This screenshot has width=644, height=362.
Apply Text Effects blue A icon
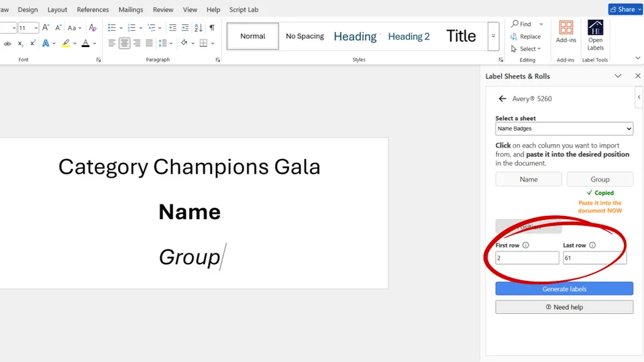46,43
